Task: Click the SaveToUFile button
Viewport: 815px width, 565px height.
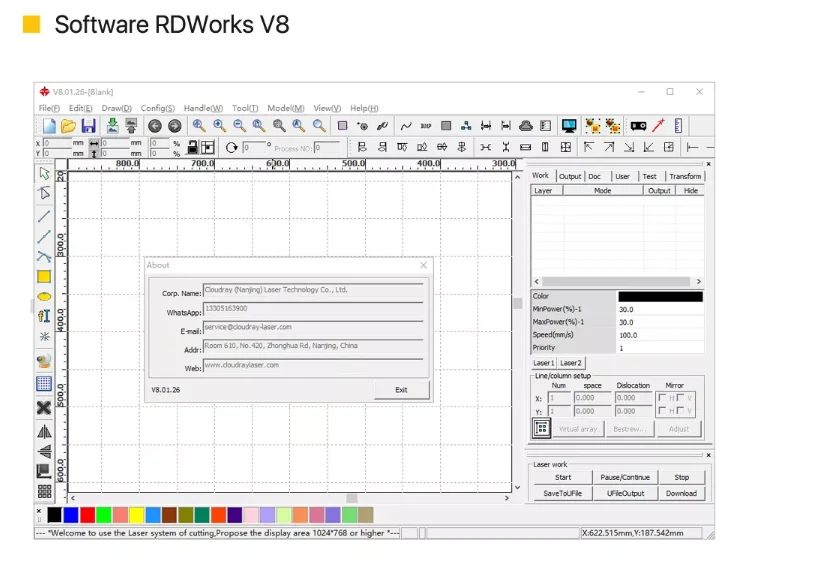Action: (562, 493)
